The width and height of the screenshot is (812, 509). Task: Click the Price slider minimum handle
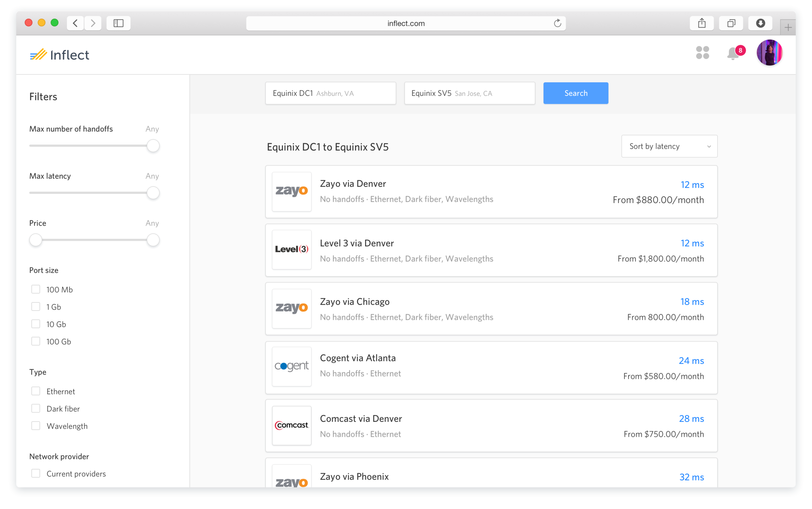click(36, 240)
